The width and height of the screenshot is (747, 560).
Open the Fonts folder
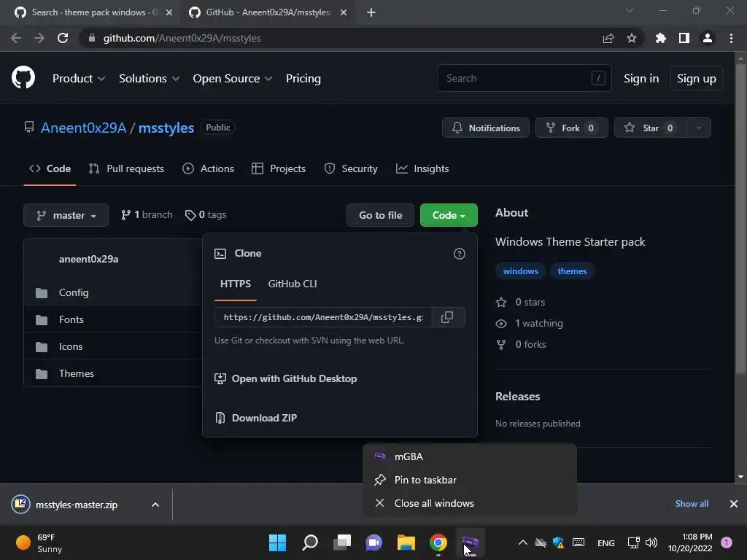click(x=71, y=319)
